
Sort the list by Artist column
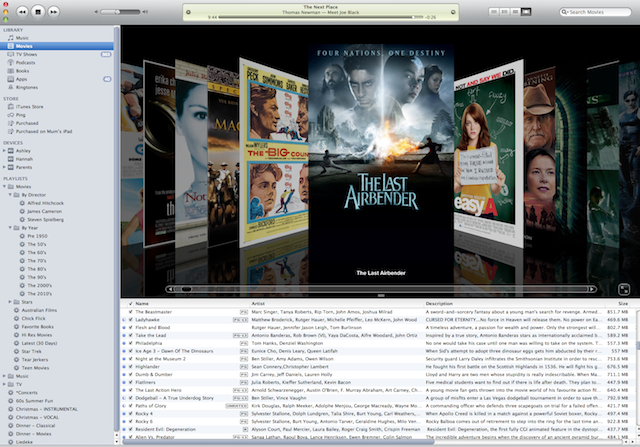337,304
